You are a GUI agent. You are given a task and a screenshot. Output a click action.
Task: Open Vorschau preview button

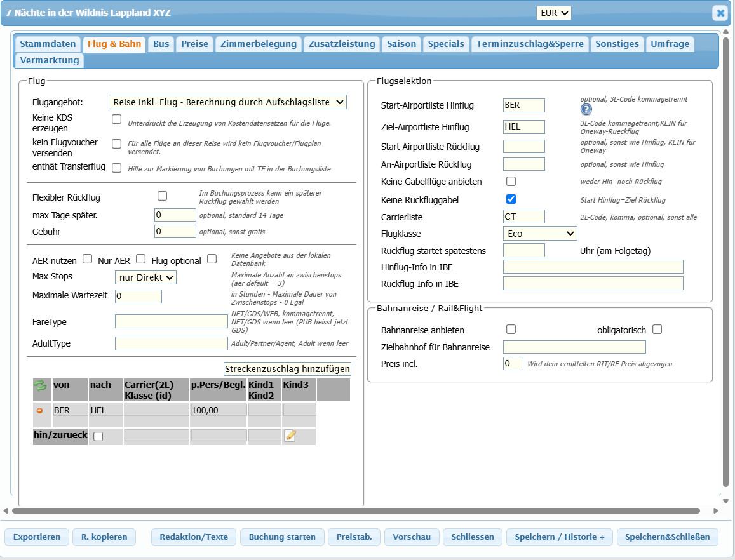(x=412, y=537)
